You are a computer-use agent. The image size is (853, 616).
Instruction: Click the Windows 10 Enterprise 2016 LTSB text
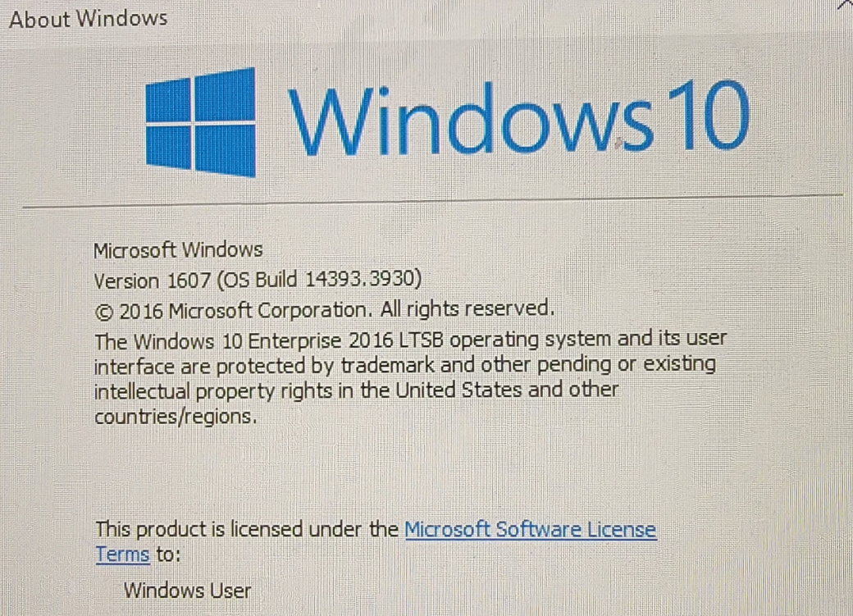289,341
